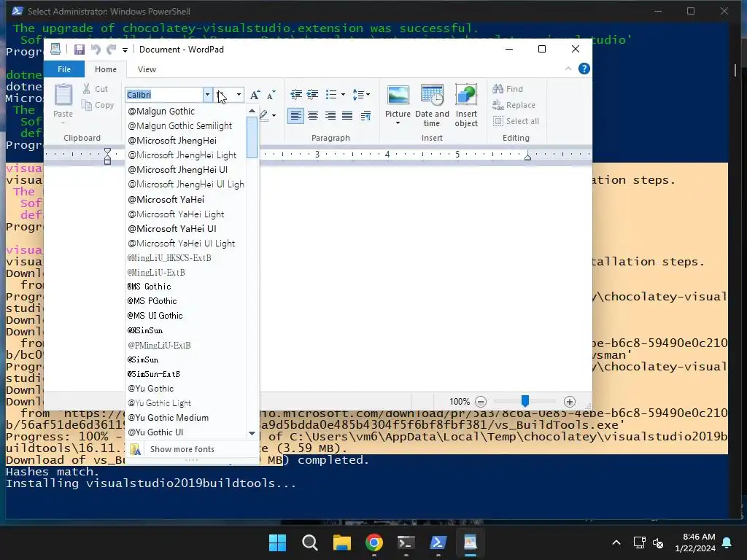Toggle Align text left

[296, 116]
